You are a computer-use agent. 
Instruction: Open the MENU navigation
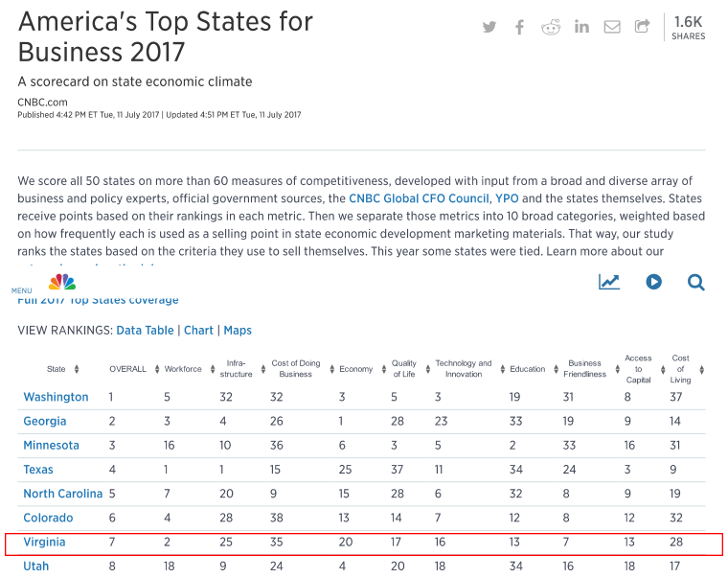22,290
